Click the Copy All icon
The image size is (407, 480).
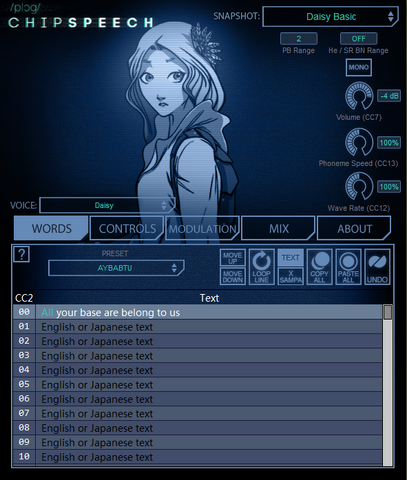click(319, 267)
